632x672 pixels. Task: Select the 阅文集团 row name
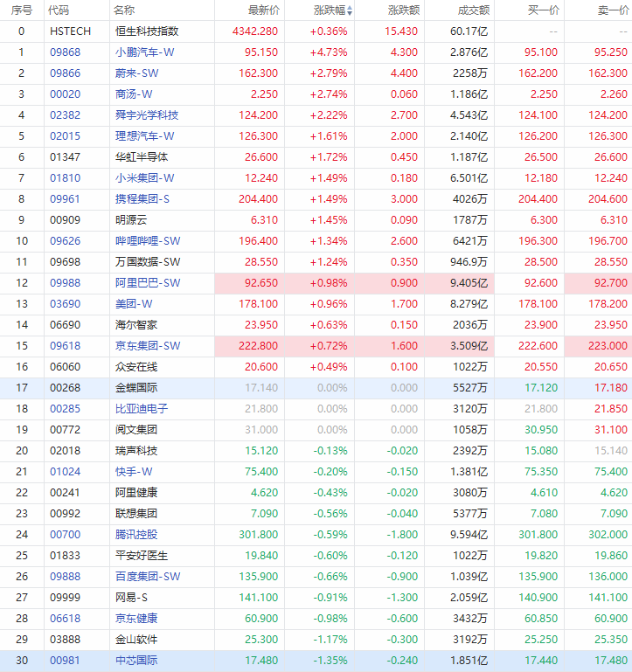click(136, 430)
